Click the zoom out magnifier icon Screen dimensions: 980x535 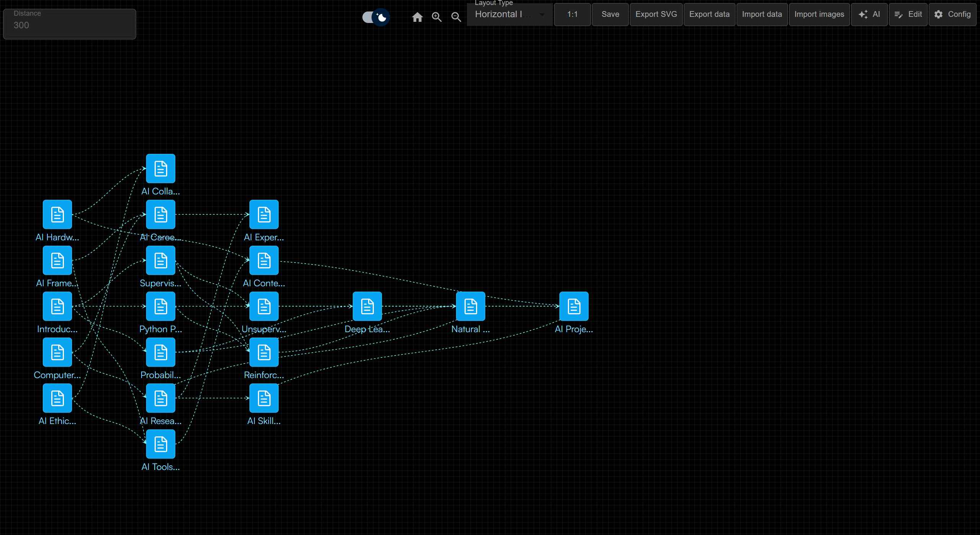[x=456, y=17]
